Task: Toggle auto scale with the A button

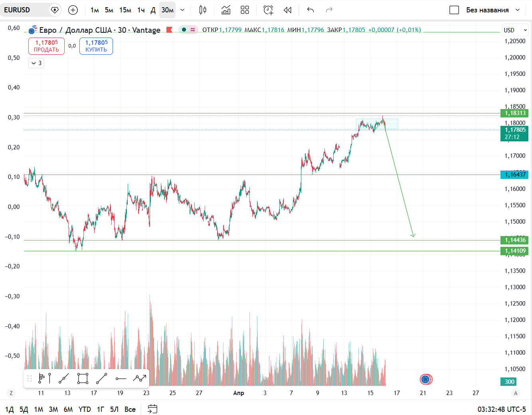Action: click(516, 393)
